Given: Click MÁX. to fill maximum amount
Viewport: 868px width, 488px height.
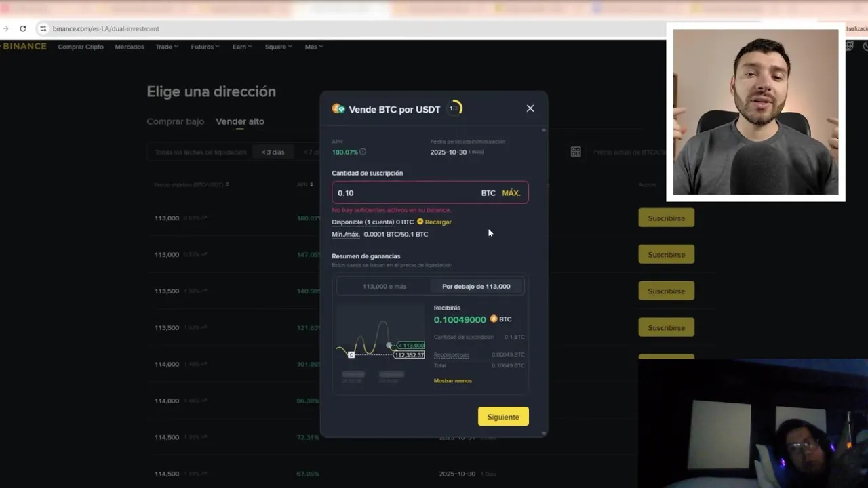Looking at the screenshot, I should coord(511,193).
